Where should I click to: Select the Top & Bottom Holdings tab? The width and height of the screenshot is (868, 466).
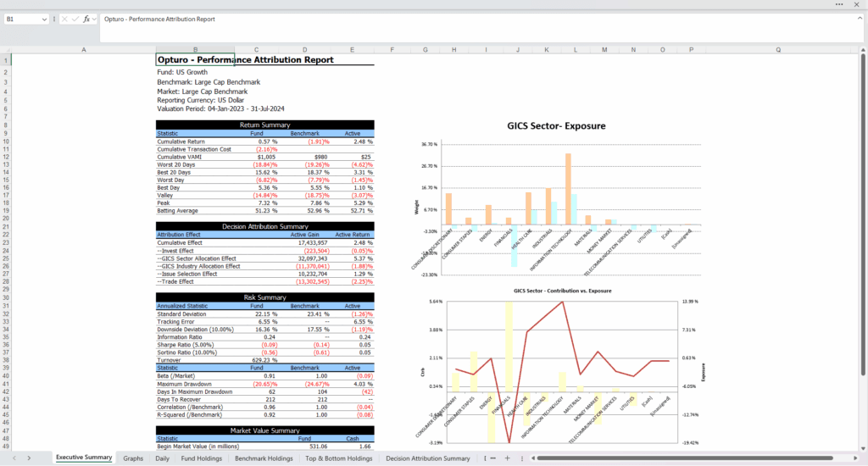(338, 458)
